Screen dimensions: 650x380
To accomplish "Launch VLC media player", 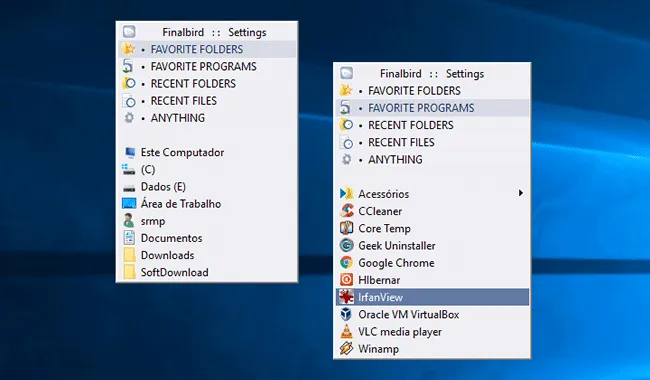I will [x=432, y=332].
